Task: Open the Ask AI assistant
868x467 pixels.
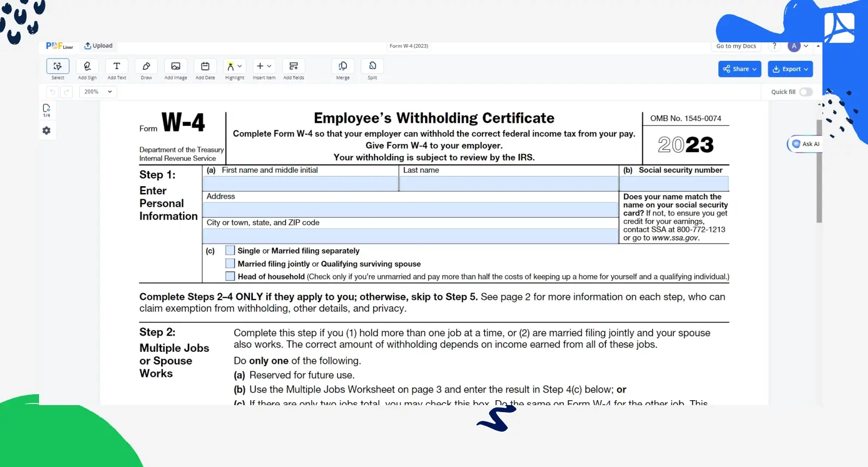Action: coord(805,144)
